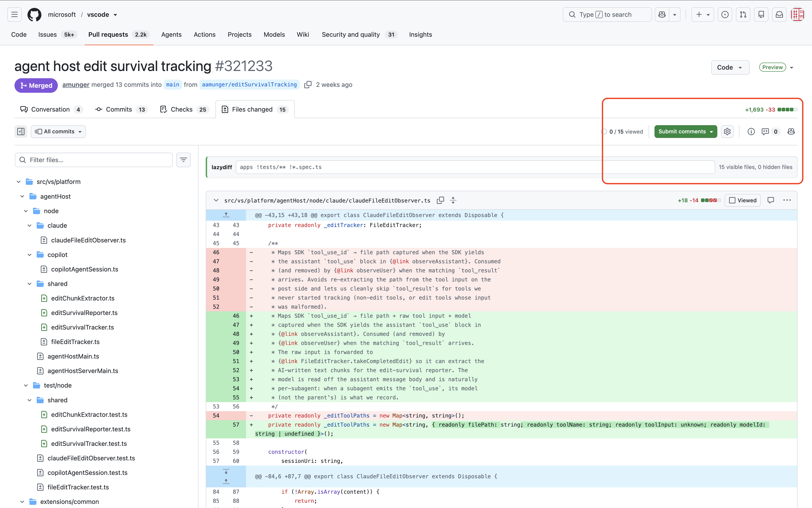Show the info icon next to settings

(x=751, y=131)
